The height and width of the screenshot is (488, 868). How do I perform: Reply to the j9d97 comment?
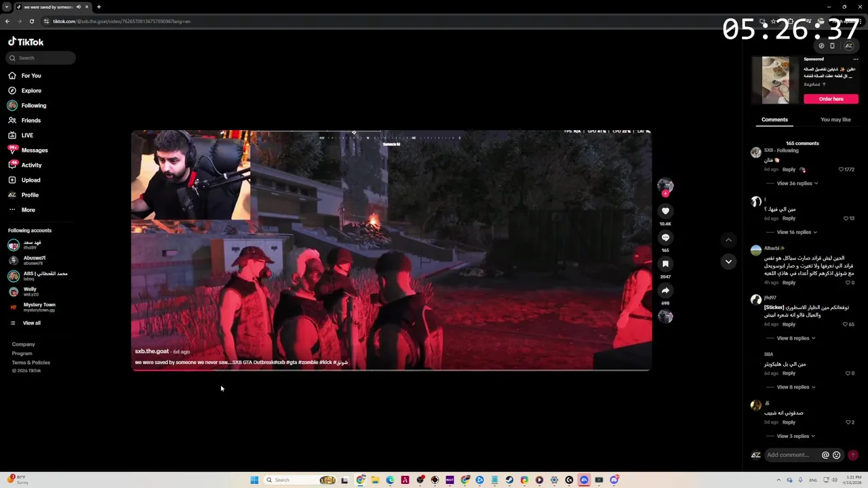click(x=789, y=325)
